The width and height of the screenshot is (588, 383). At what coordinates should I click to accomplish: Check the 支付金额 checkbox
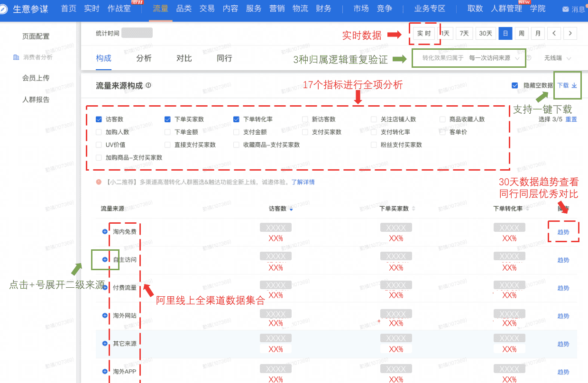(x=236, y=132)
